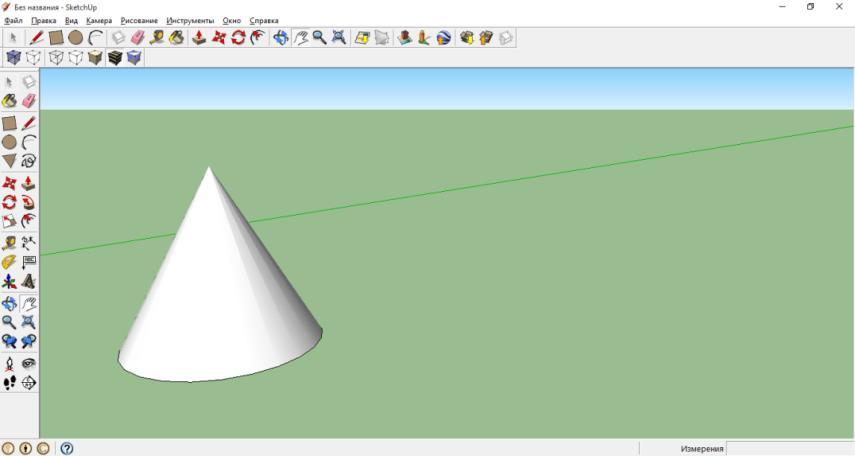Open the Add Location tool
Screen dimensions: 855x456
tap(362, 38)
